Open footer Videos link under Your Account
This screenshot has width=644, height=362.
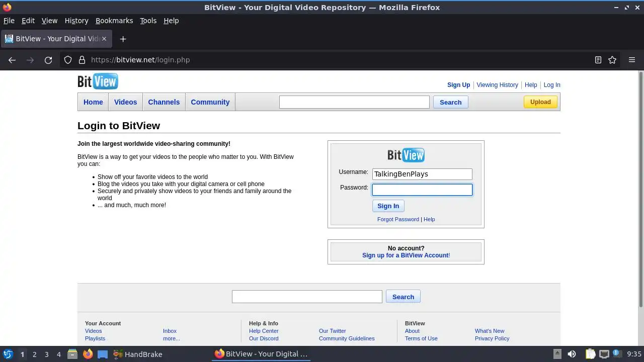(x=93, y=331)
